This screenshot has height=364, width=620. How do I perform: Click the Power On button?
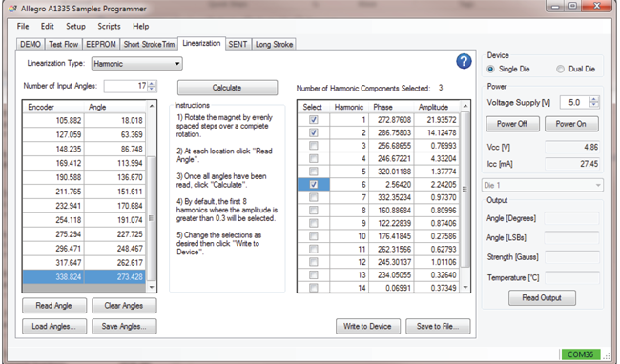click(571, 124)
